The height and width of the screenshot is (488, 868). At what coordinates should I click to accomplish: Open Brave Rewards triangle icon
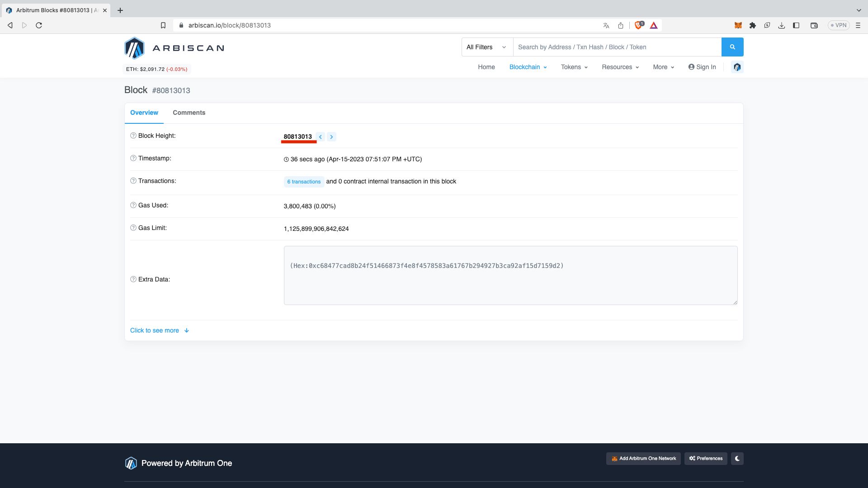[x=654, y=25]
